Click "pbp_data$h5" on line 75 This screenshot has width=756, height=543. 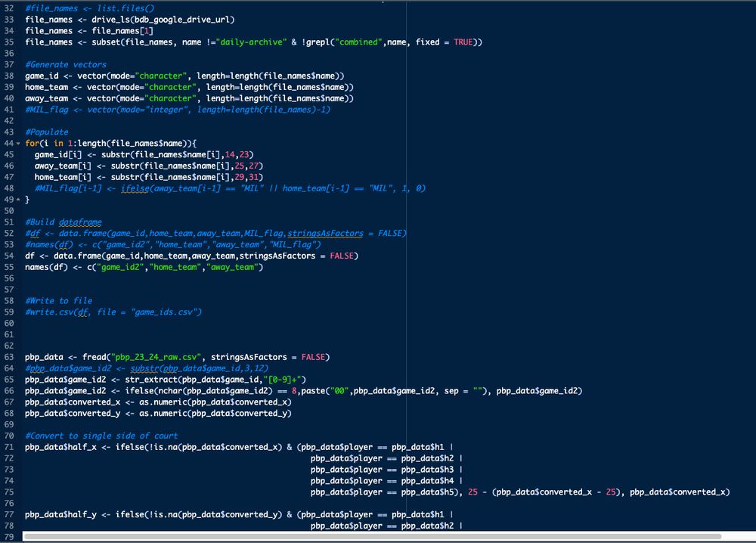coord(427,492)
